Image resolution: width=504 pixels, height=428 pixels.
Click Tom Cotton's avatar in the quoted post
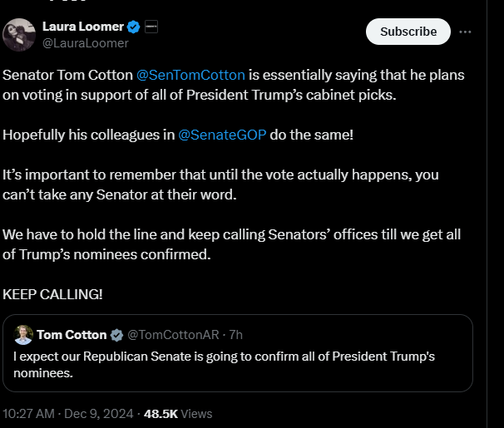(x=23, y=335)
